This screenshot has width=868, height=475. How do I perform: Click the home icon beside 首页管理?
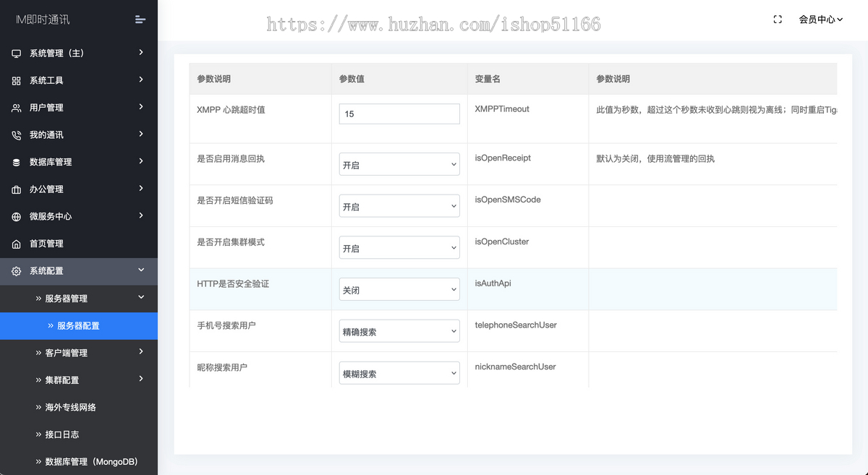tap(16, 244)
